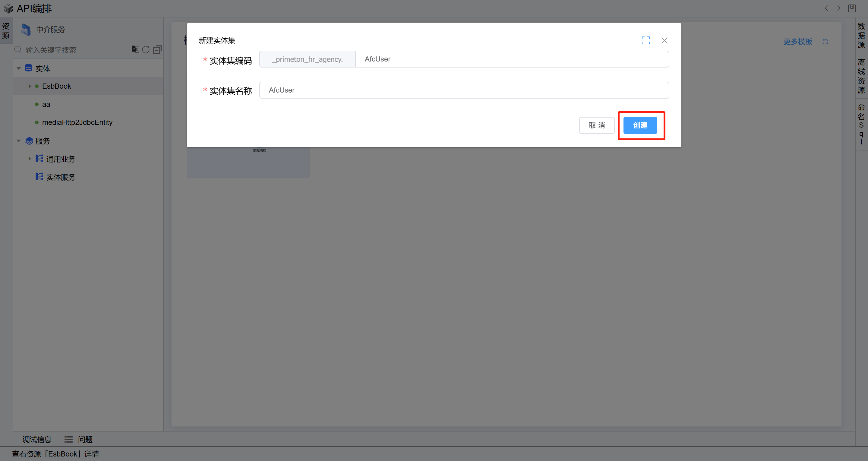Open the 数据源 side tab
This screenshot has width=868, height=461.
point(861,35)
